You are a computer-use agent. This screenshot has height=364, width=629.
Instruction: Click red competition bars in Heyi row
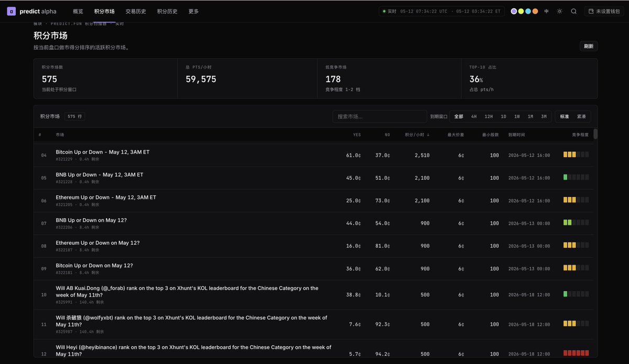576,353
